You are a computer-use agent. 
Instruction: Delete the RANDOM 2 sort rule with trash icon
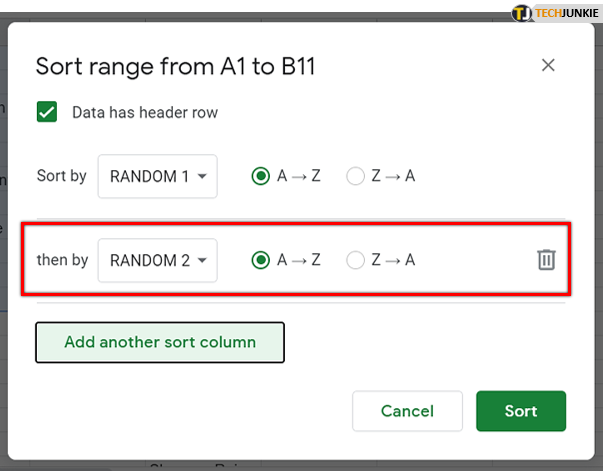(546, 260)
